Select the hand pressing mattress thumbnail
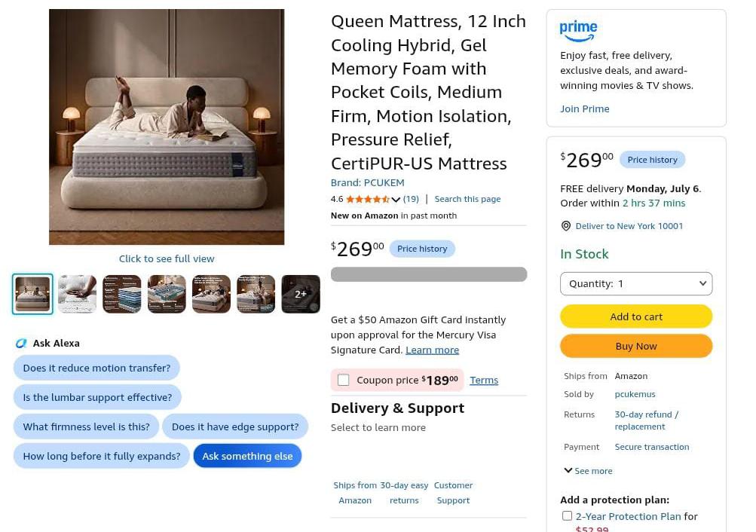The height and width of the screenshot is (532, 756). coord(77,294)
